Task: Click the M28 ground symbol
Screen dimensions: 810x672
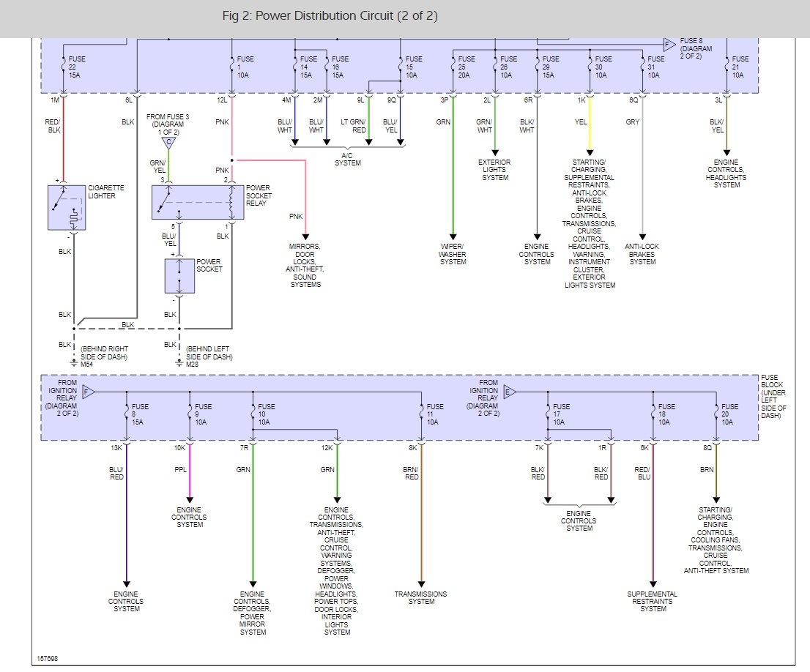Action: 179,364
